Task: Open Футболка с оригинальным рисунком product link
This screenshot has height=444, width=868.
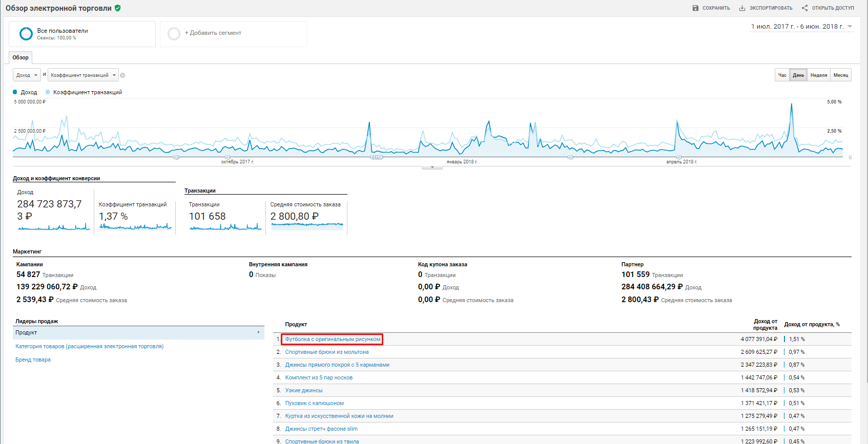Action: pos(333,339)
